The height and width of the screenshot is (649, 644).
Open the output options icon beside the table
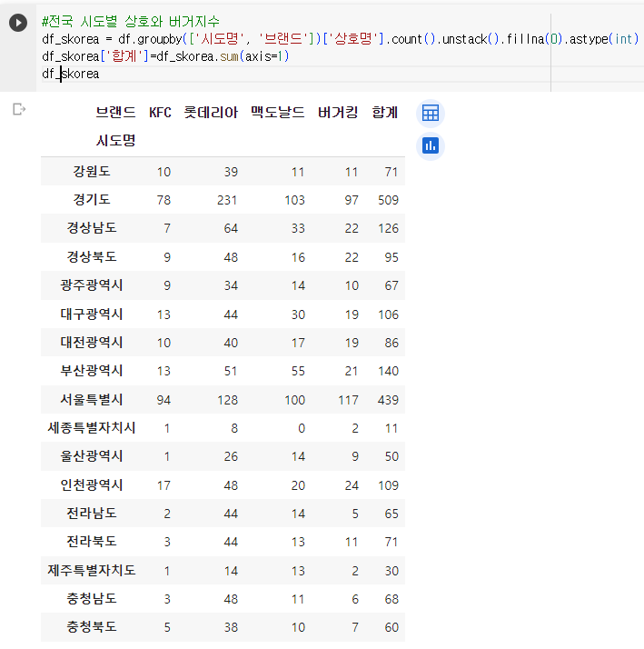click(19, 109)
